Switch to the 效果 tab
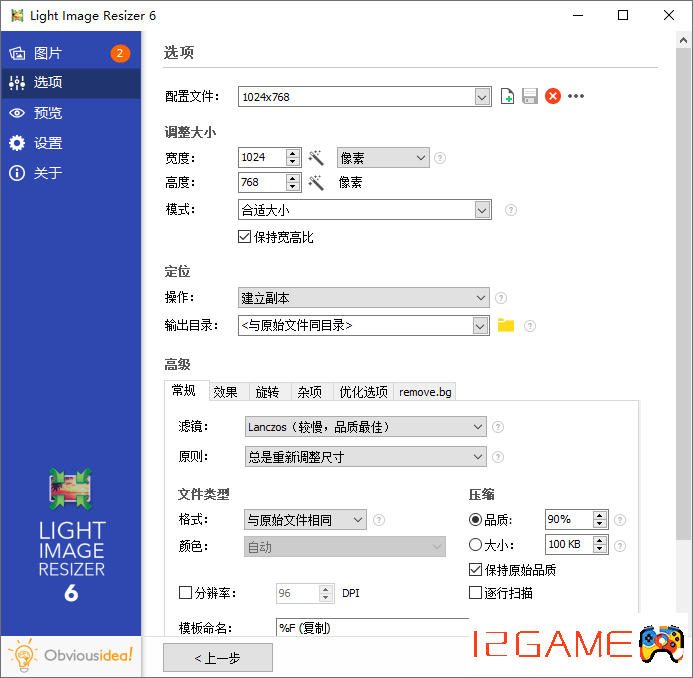This screenshot has height=678, width=693. point(225,392)
